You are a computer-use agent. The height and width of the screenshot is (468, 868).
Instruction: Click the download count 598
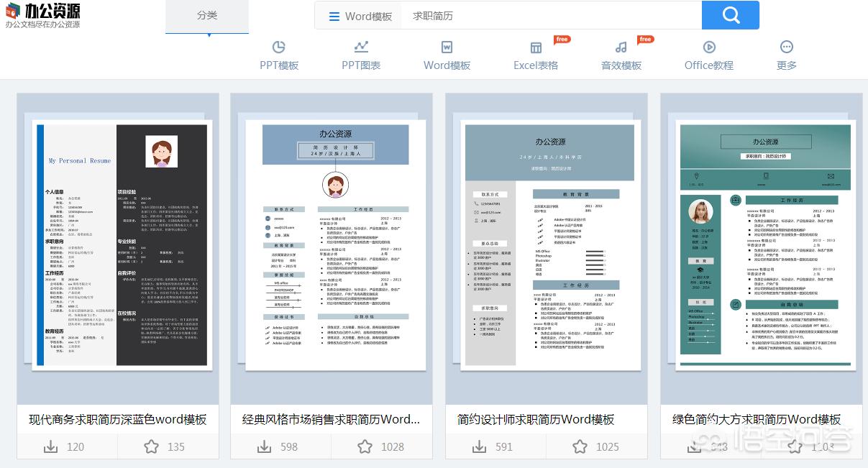tap(289, 446)
